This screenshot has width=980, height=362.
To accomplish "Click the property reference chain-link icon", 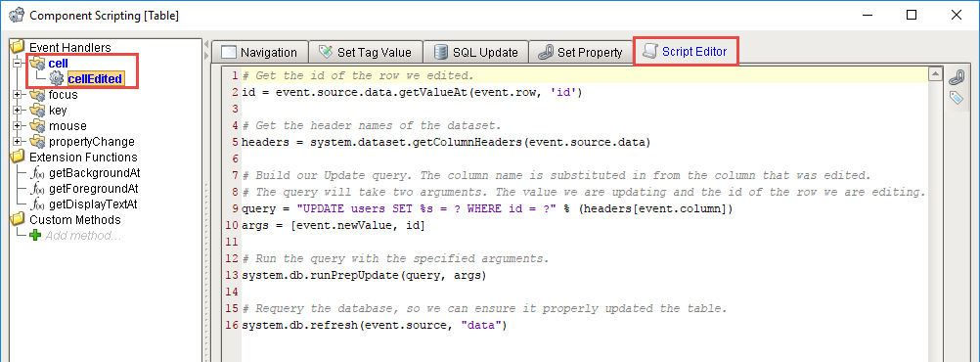I will click(957, 77).
